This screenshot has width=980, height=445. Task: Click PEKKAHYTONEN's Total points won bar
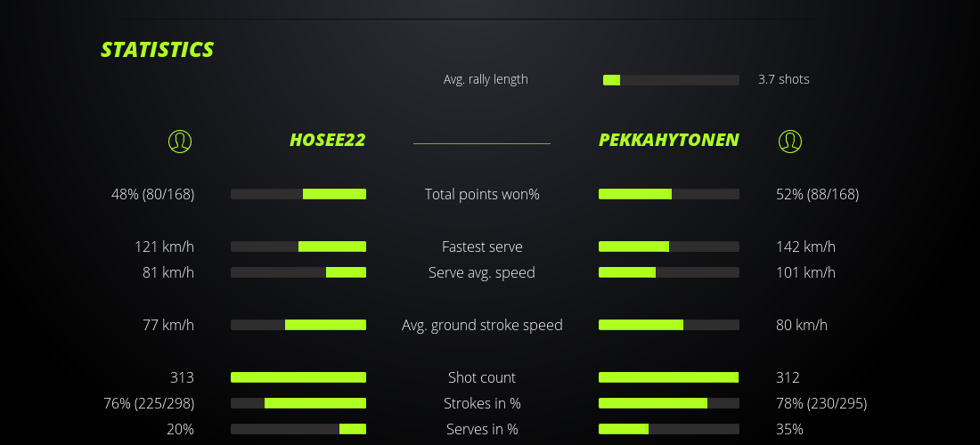coord(668,194)
